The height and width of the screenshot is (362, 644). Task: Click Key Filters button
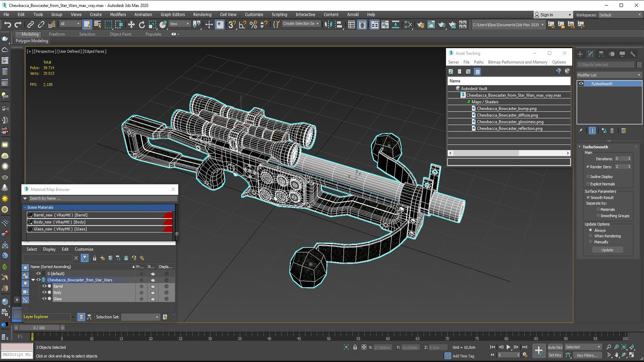pos(587,355)
